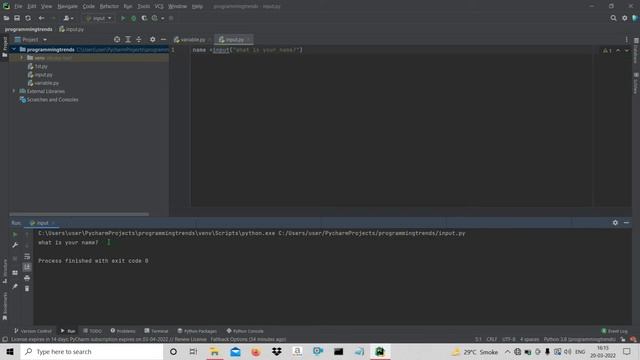
Task: Click the Reload from disk icon
Action: click(x=28, y=18)
